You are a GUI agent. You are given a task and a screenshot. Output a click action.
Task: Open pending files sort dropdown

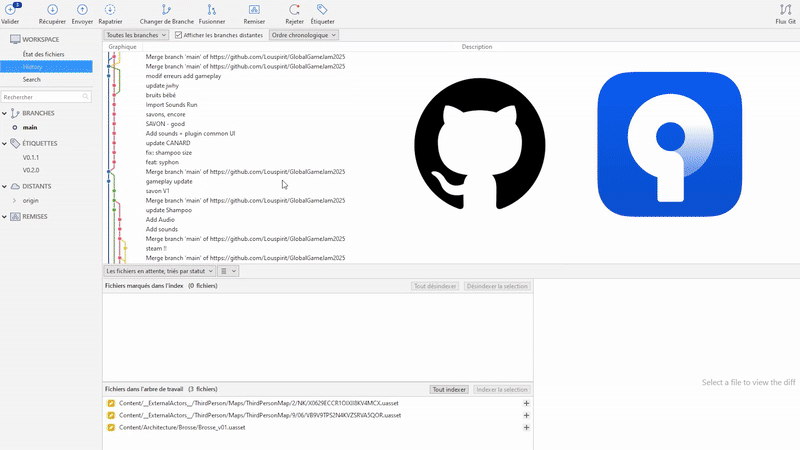(x=159, y=271)
